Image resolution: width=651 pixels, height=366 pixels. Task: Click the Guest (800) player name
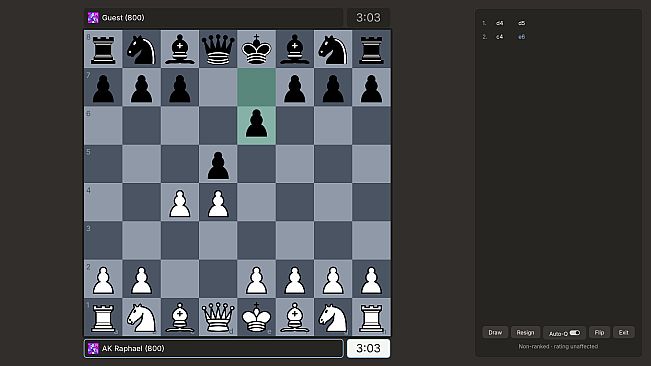123,18
